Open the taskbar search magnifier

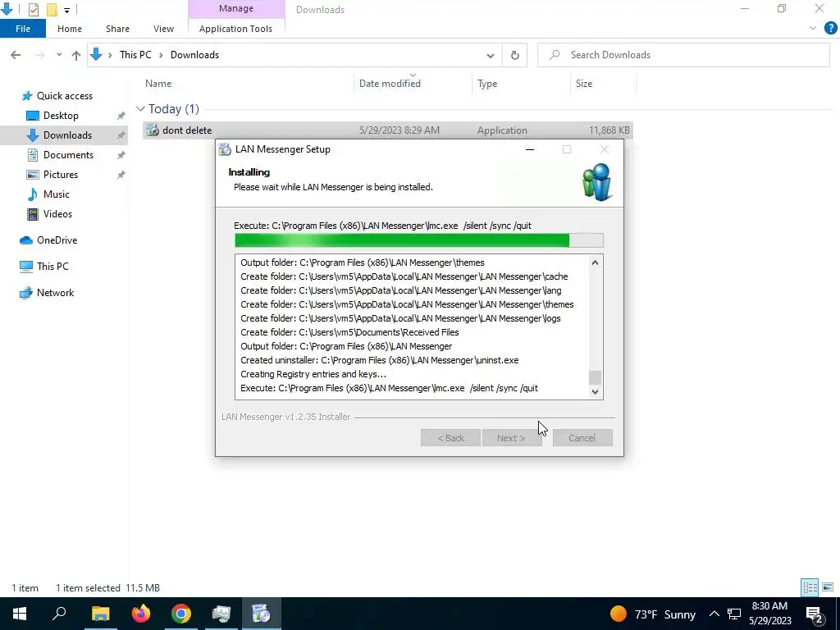[59, 614]
